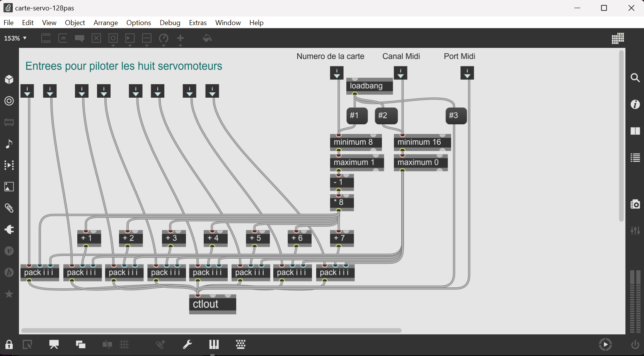
Task: Click the transport play icon at bottom right
Action: coord(605,344)
